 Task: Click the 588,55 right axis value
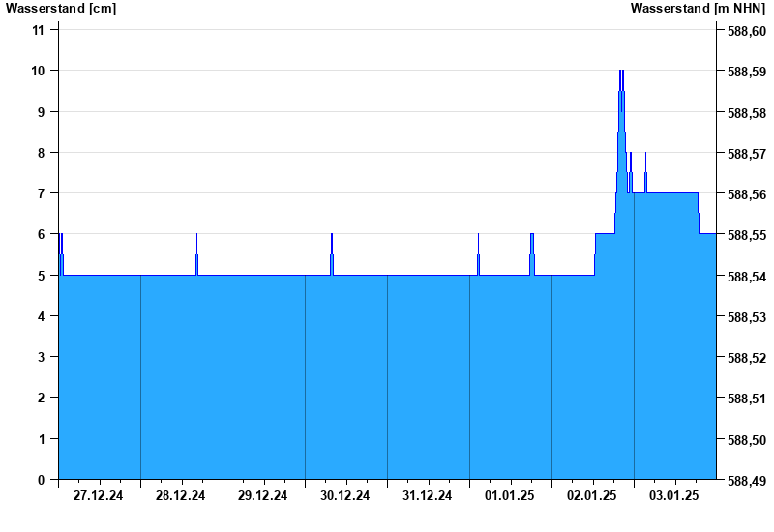(x=747, y=235)
